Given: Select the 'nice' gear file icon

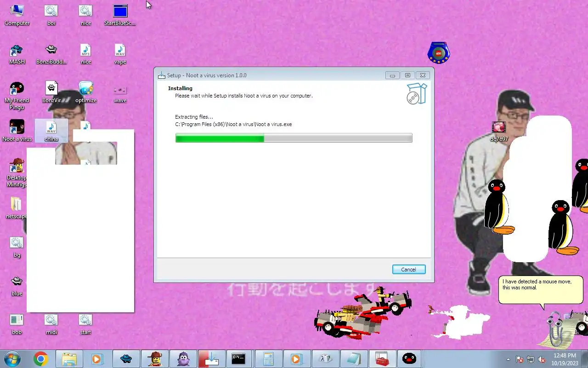Looking at the screenshot, I should (86, 15).
